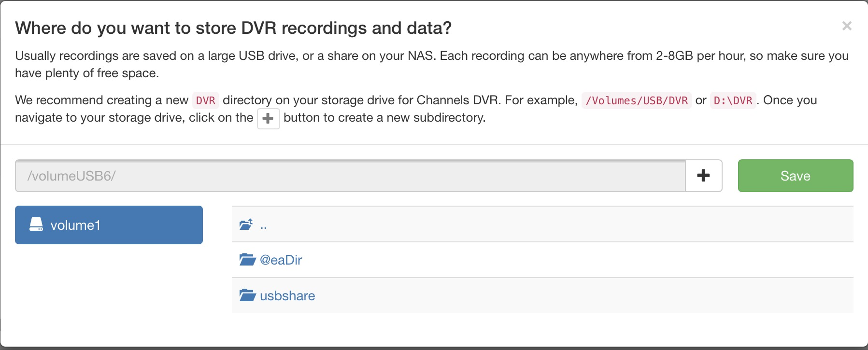This screenshot has width=868, height=350.
Task: Click empty area of the @eaDir row
Action: tap(580, 260)
